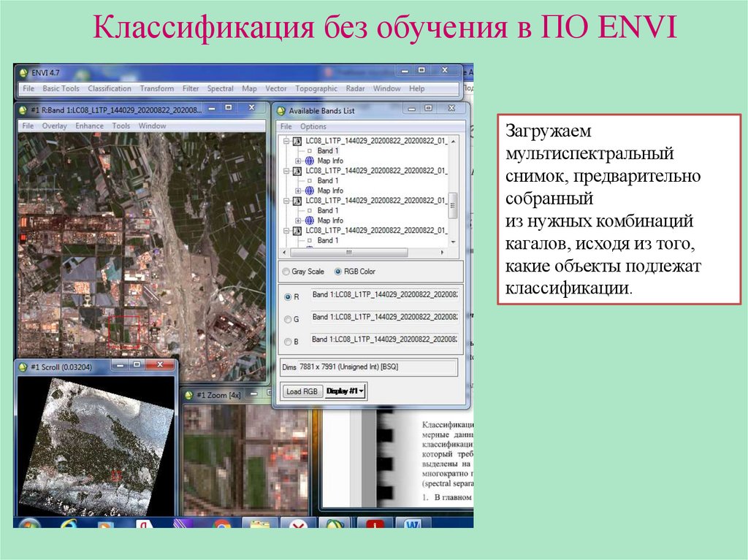Collapse the third LC08 file node
The height and width of the screenshot is (560, 748).
(286, 201)
